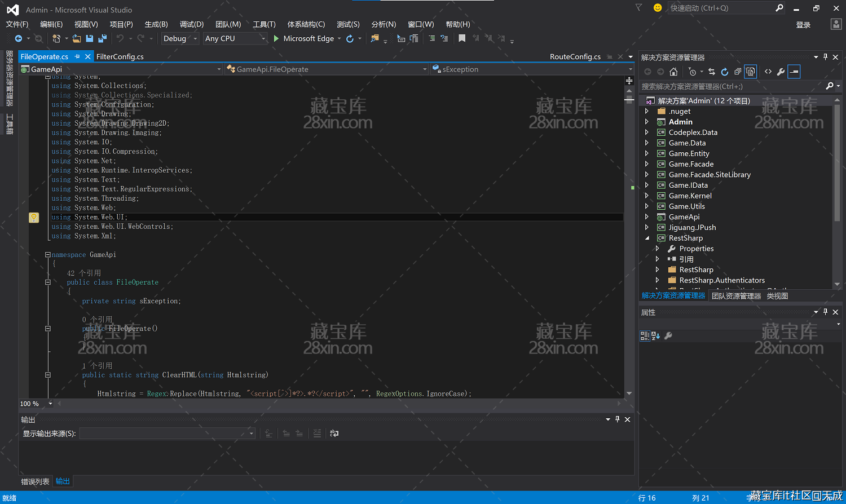
Task: Open the 工具(T) menu
Action: pos(264,24)
